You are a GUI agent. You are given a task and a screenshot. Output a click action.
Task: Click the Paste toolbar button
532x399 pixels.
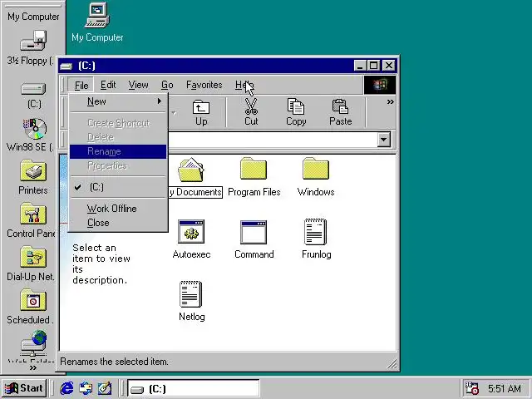click(x=340, y=112)
